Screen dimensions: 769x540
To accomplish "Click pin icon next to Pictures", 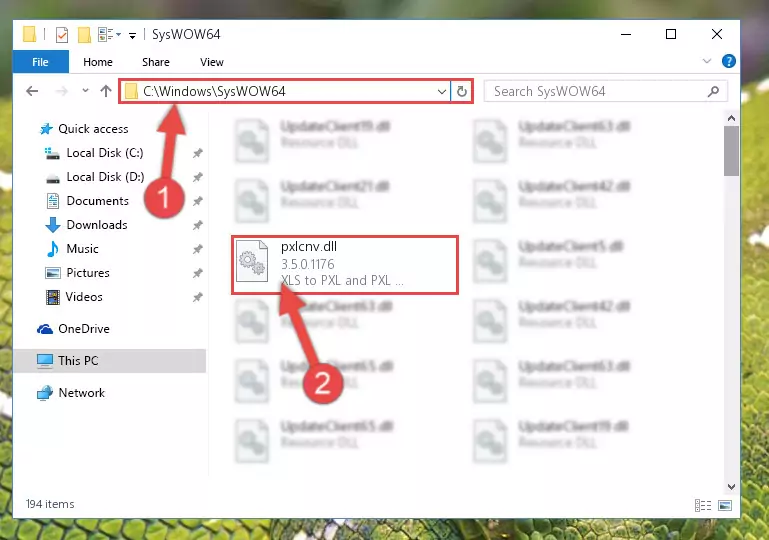I will 198,273.
